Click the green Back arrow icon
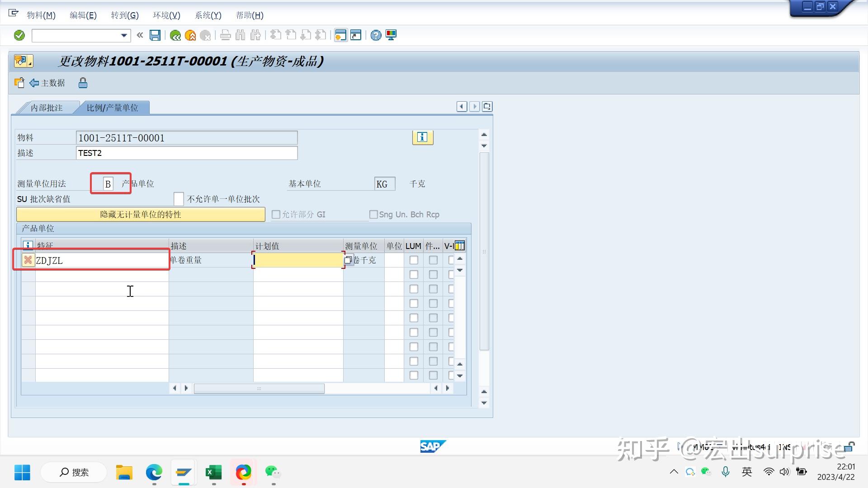 click(175, 35)
